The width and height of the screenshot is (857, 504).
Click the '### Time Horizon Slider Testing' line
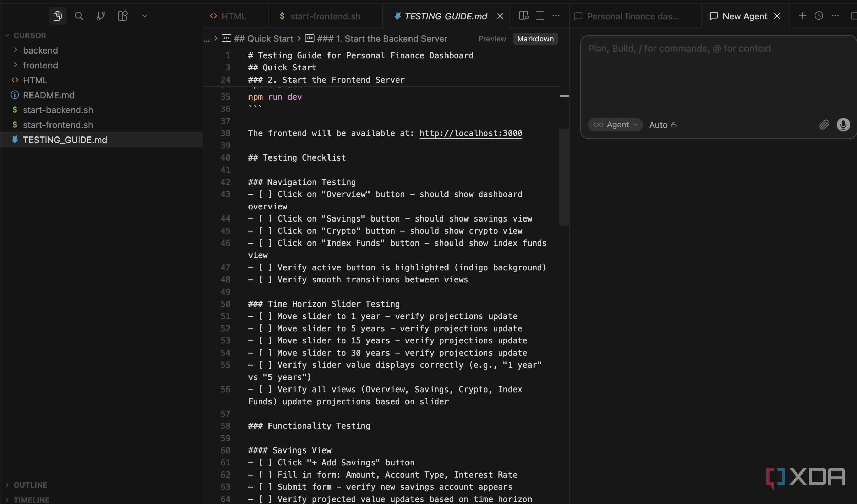click(324, 304)
